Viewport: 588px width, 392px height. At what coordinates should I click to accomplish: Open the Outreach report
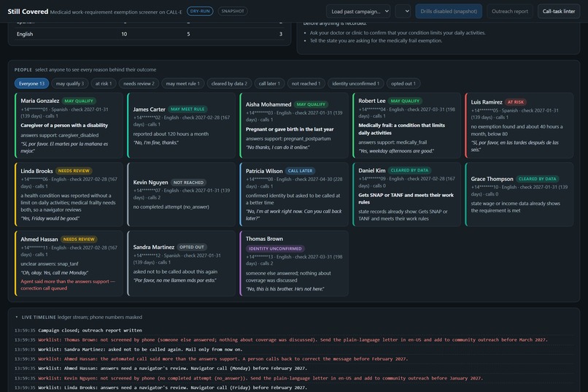coord(510,11)
